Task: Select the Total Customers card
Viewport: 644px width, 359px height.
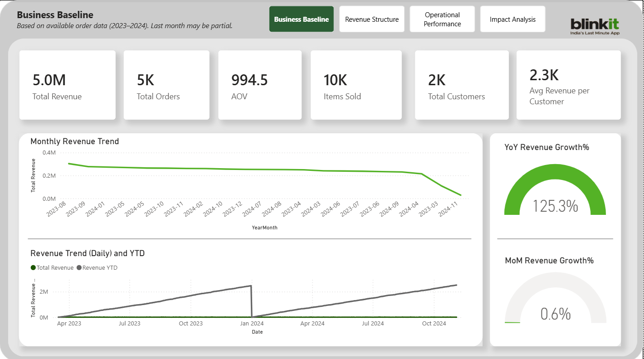Action: (x=462, y=85)
